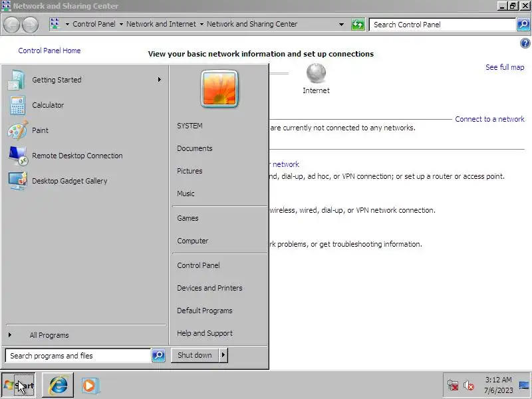Expand dropdown after Control Panel breadcrumb
The width and height of the screenshot is (532, 399).
pyautogui.click(x=121, y=24)
